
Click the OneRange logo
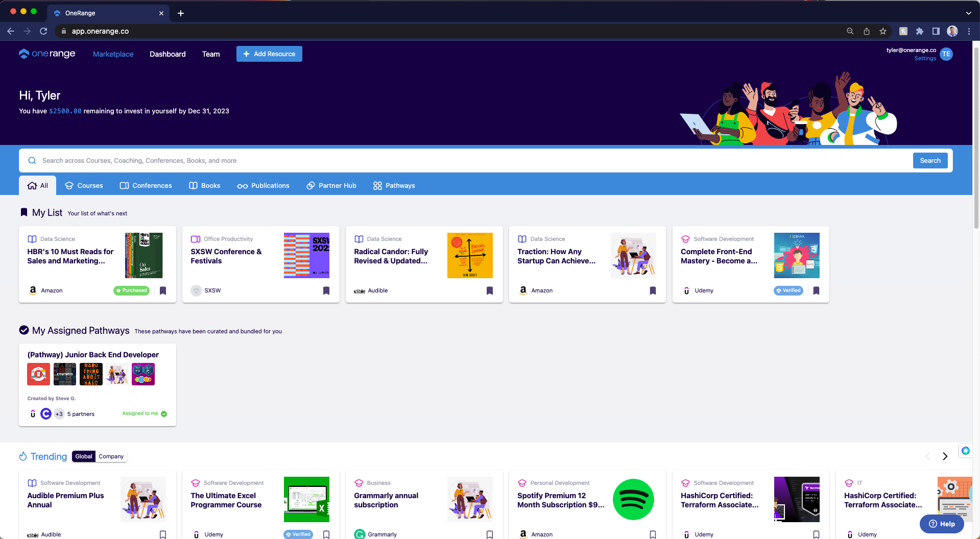pos(47,54)
